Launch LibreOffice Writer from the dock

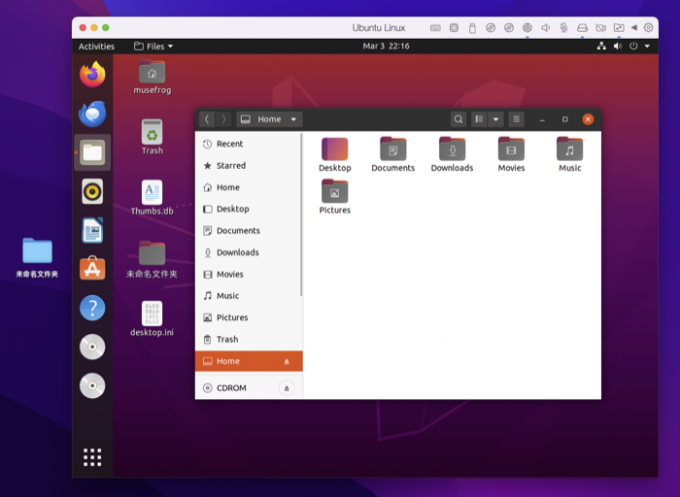click(92, 230)
